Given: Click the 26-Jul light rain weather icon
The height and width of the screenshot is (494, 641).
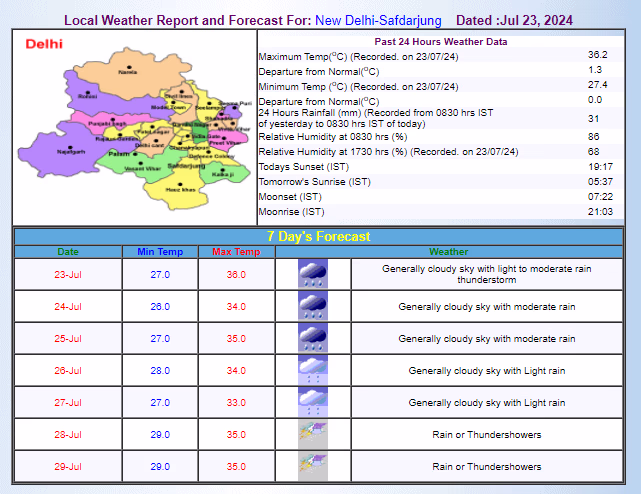Looking at the screenshot, I should coord(313,371).
